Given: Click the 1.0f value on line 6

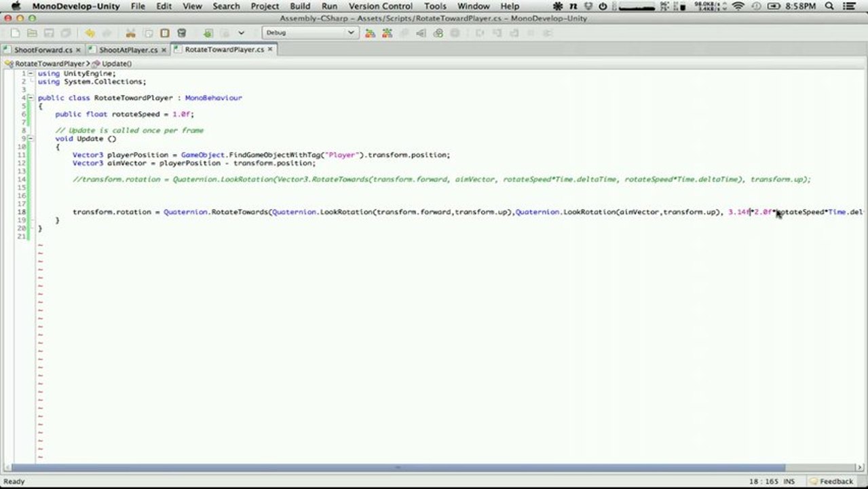Looking at the screenshot, I should coord(181,114).
